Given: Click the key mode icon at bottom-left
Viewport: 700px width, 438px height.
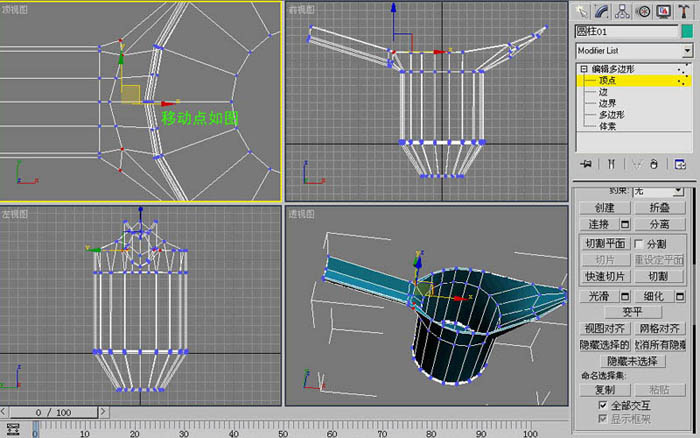Looking at the screenshot, I should pyautogui.click(x=13, y=429).
